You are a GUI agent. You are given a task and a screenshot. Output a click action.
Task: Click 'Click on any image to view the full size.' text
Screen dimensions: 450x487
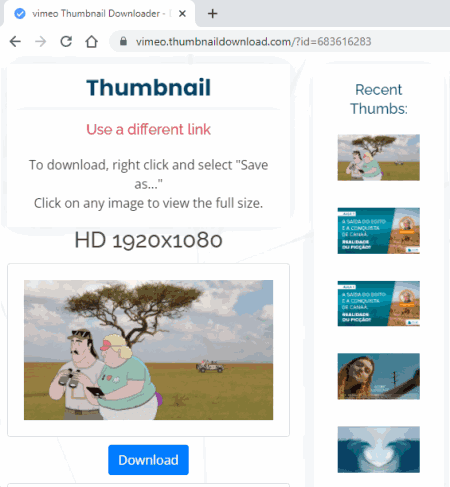point(148,203)
